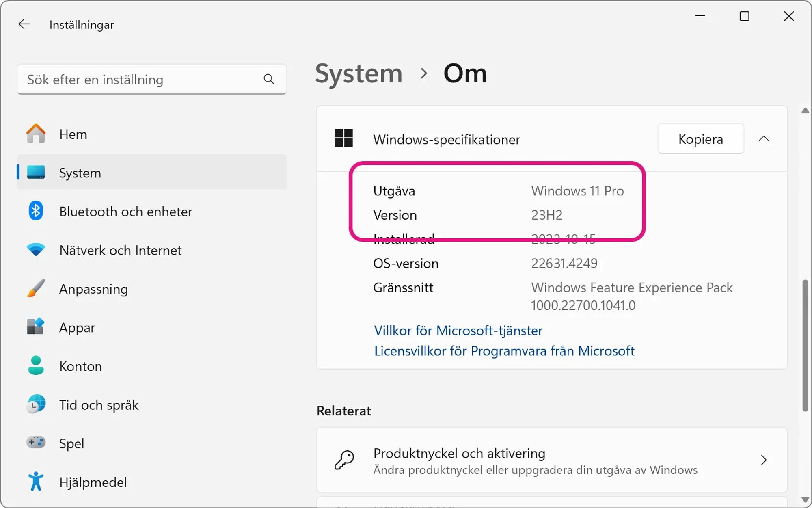Open Bluetooth och enheter settings
Viewport: 812px width, 508px height.
151,211
